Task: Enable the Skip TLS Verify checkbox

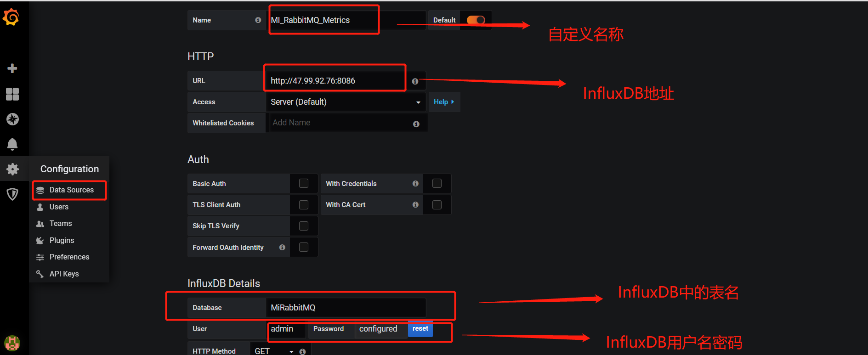Action: (x=304, y=226)
